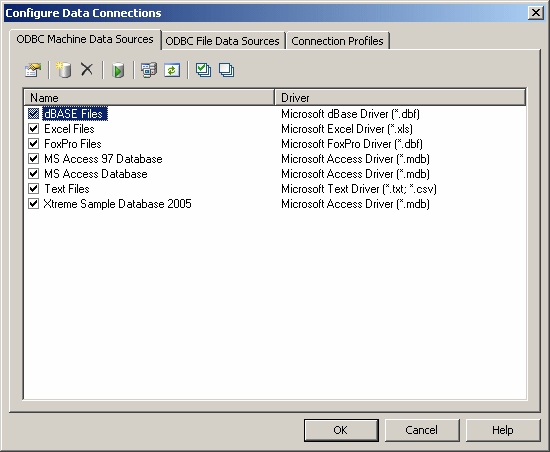The image size is (550, 452).
Task: Open the ODBC administrator servers icon
Action: [x=149, y=70]
